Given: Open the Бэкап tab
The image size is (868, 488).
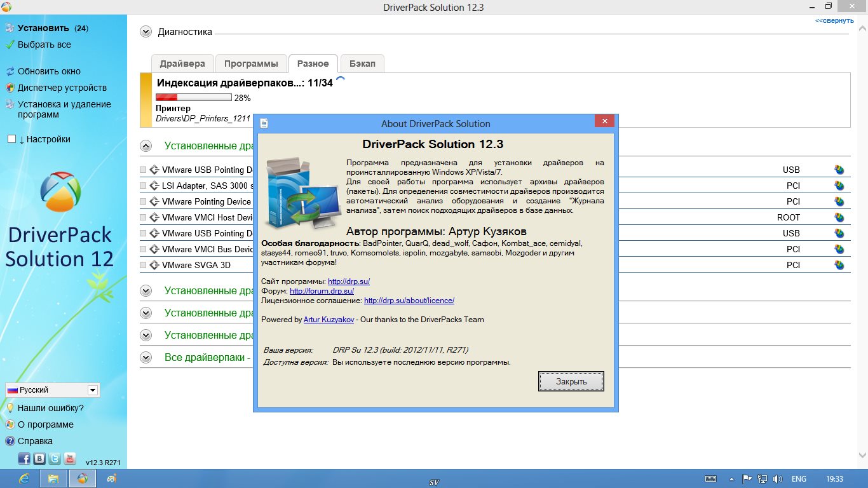Looking at the screenshot, I should 362,64.
